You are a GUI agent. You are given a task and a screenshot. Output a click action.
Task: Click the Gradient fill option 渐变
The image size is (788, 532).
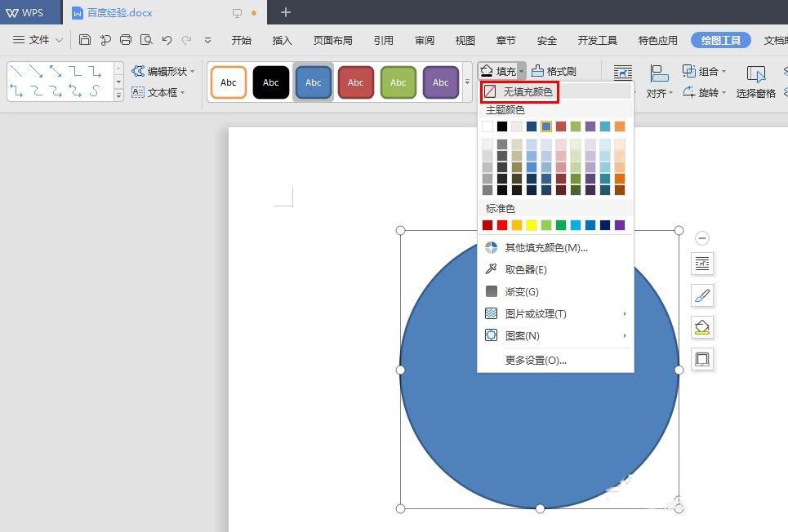coord(521,291)
